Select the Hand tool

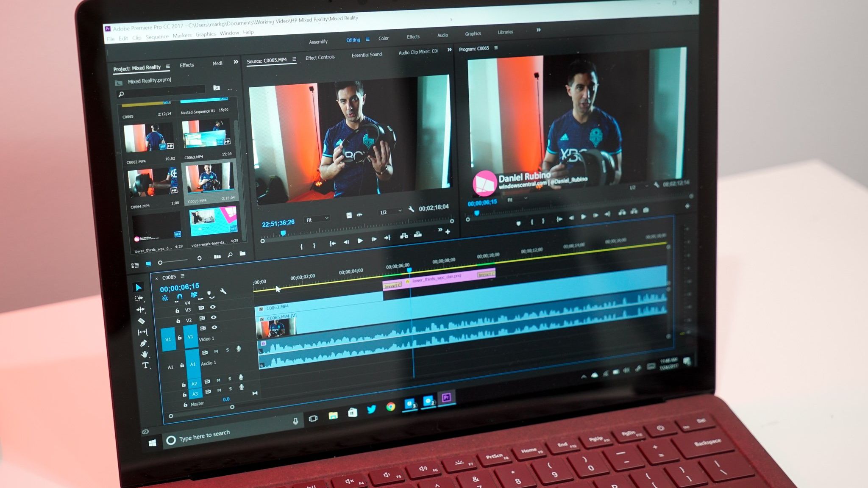145,354
